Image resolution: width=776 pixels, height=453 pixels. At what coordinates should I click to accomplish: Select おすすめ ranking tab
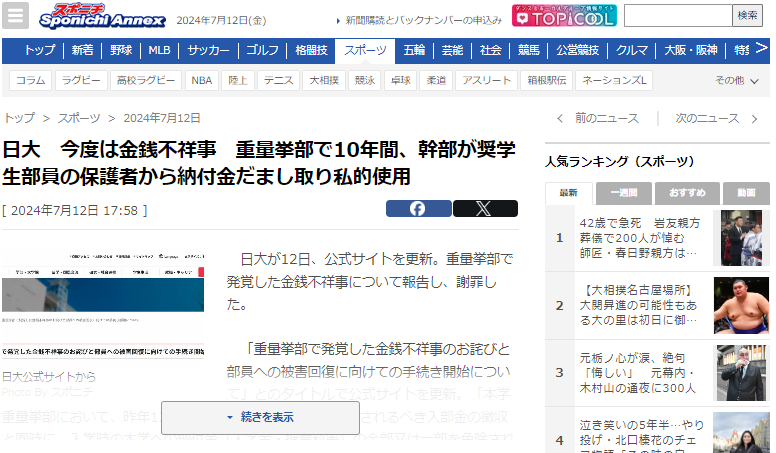pos(687,193)
